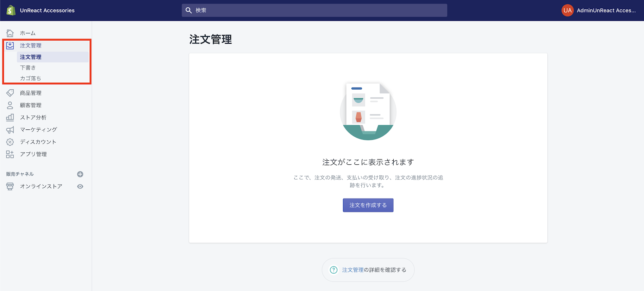Screen dimensions: 644x291
Task: Click the Online Store storefront icon
Action: [x=10, y=186]
